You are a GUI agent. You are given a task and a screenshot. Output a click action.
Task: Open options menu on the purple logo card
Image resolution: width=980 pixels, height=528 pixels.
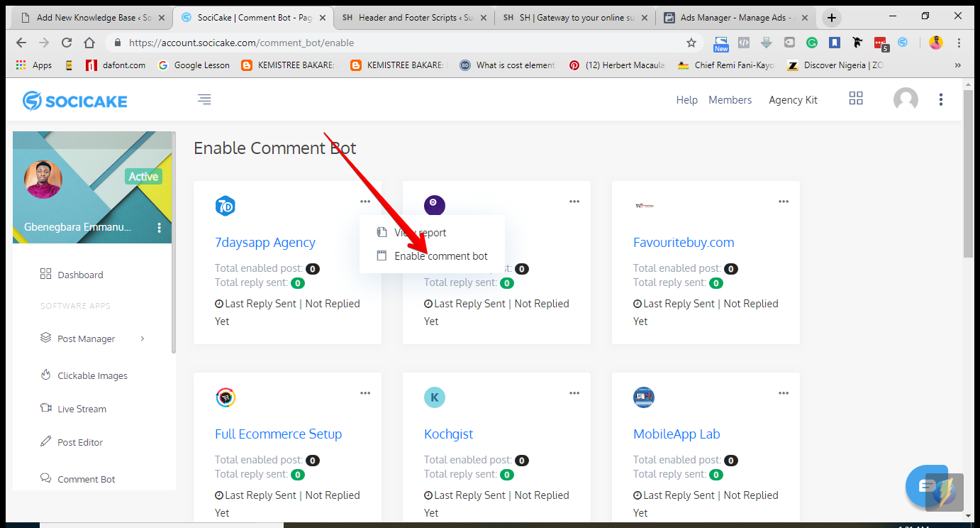coord(574,202)
